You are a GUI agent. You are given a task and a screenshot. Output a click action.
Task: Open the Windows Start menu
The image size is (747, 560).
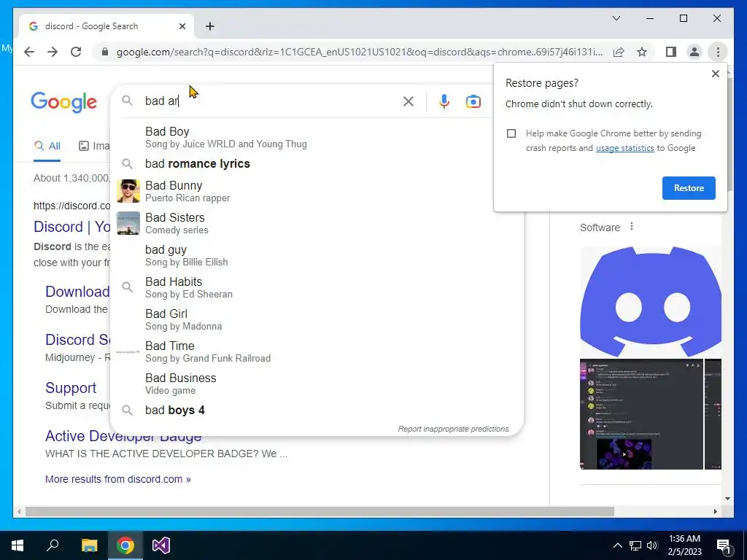tap(18, 545)
